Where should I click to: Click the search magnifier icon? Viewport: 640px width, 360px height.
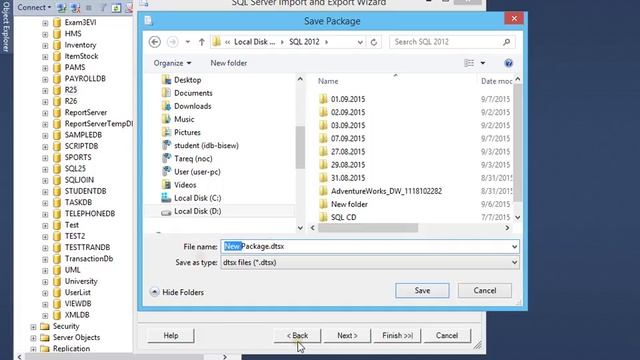pos(507,42)
